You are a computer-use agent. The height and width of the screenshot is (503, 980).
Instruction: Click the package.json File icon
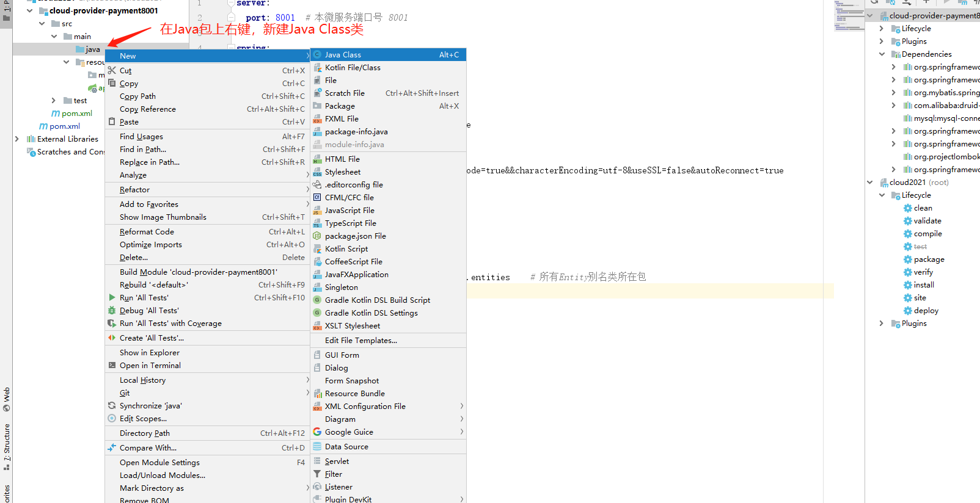(317, 236)
